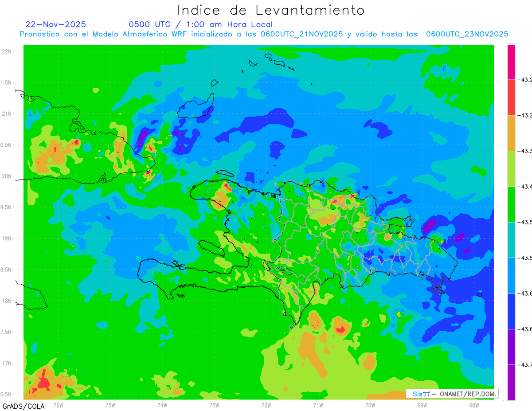The width and height of the screenshot is (532, 411).
Task: Click the '21N' latitude label
Action: click(6, 114)
